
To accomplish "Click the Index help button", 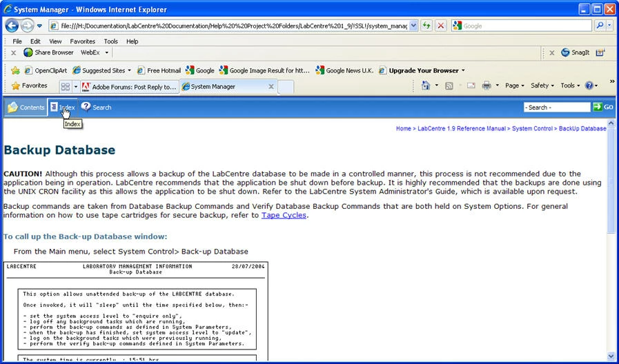I will 63,108.
